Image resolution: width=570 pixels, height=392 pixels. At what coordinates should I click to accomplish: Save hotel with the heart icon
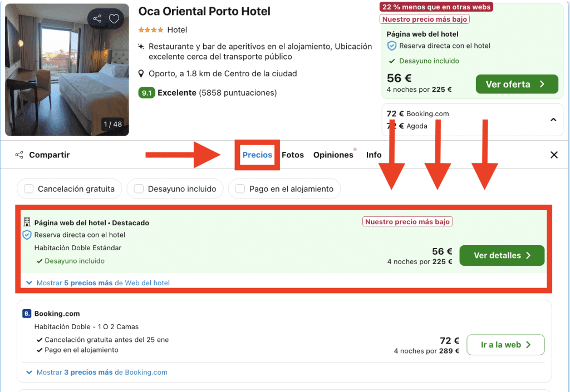point(114,18)
